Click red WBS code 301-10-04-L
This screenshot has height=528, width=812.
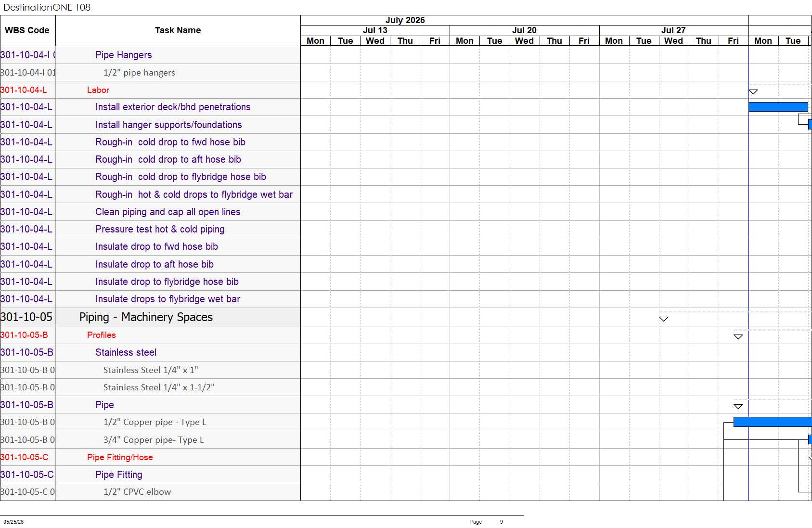coord(24,90)
